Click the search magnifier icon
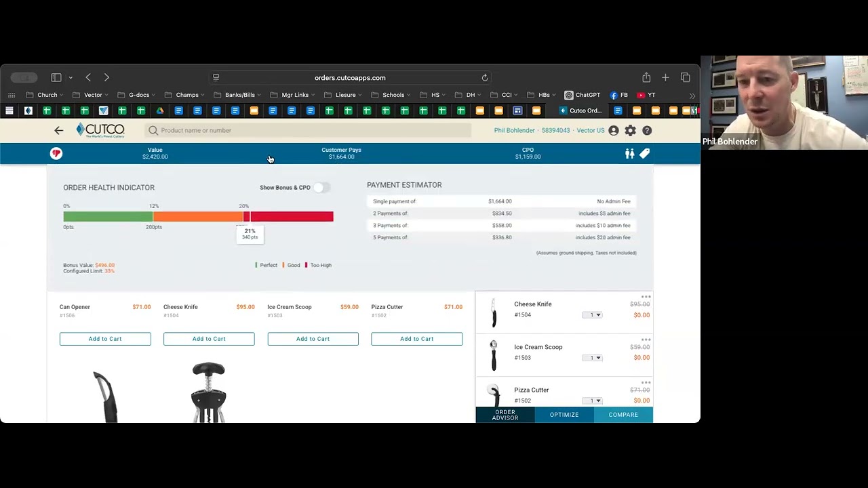The height and width of the screenshot is (488, 868). pyautogui.click(x=153, y=131)
